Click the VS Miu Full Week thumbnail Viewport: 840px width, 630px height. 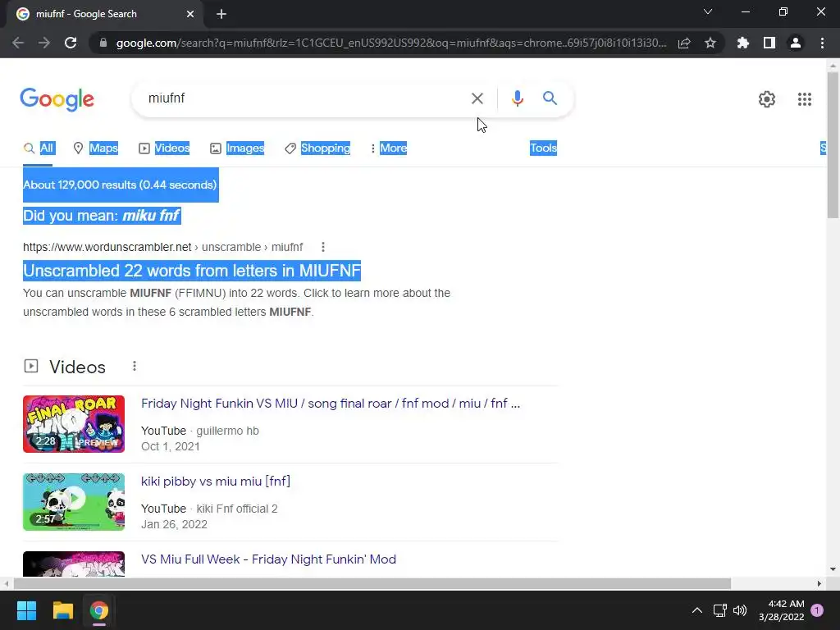[74, 564]
